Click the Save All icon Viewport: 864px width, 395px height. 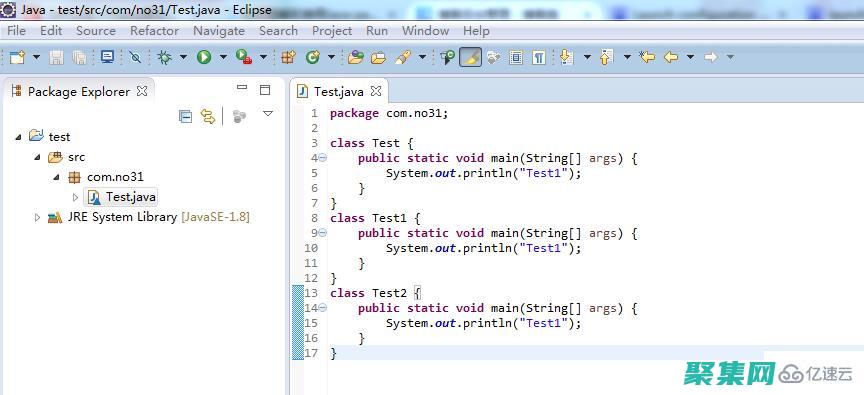click(x=79, y=57)
